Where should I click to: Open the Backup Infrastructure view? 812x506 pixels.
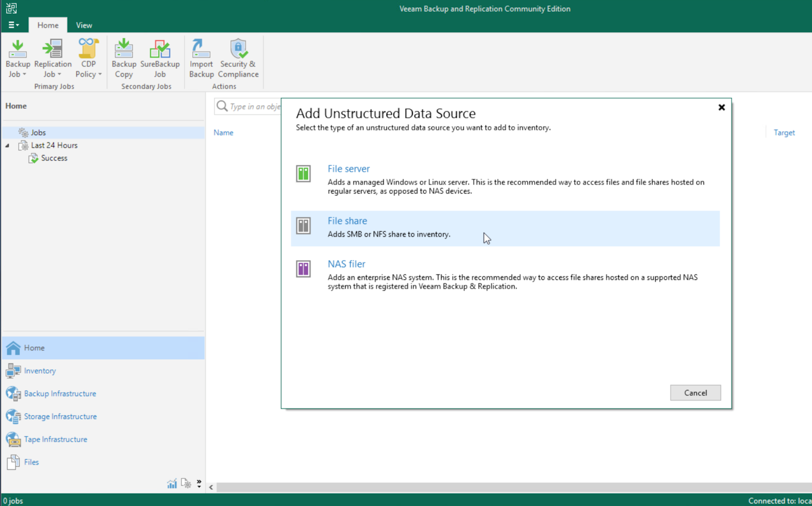(x=104, y=393)
